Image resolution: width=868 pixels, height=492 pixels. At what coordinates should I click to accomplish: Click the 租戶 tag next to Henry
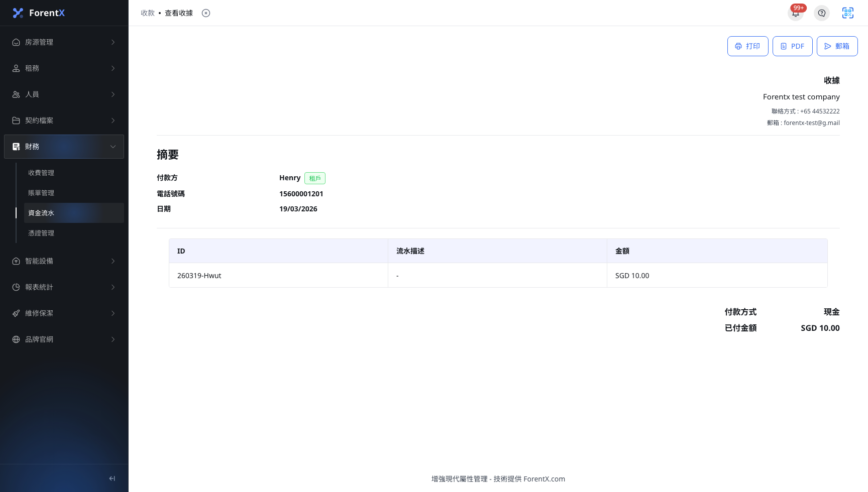point(315,178)
